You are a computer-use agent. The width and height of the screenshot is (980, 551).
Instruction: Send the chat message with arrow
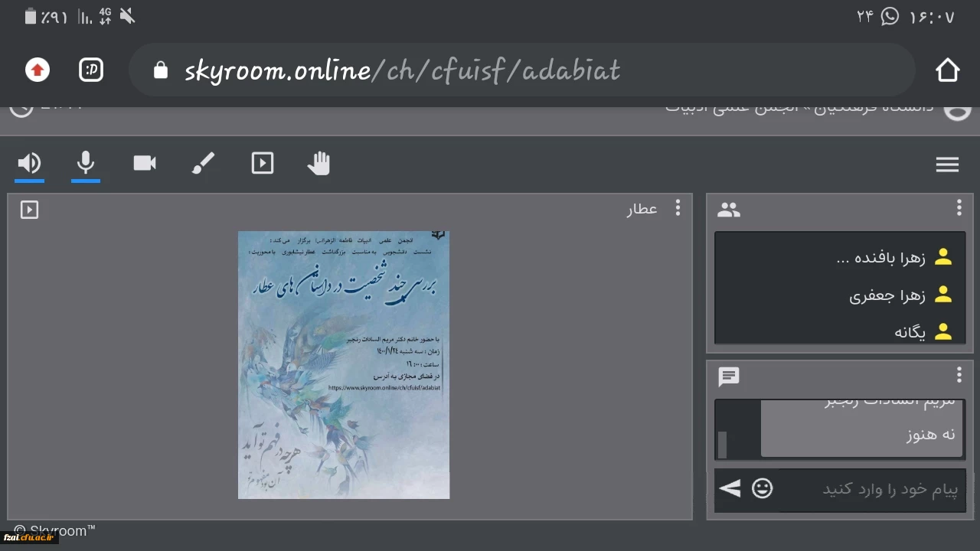pos(730,488)
